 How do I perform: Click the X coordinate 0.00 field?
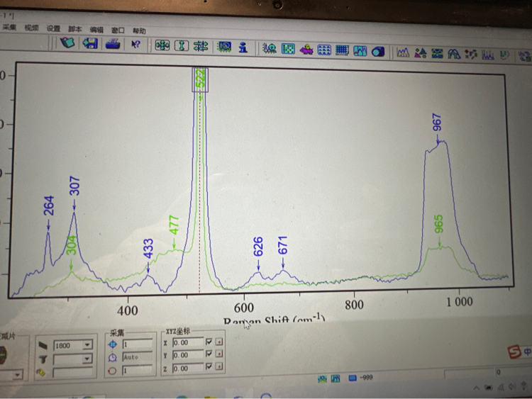click(x=188, y=342)
